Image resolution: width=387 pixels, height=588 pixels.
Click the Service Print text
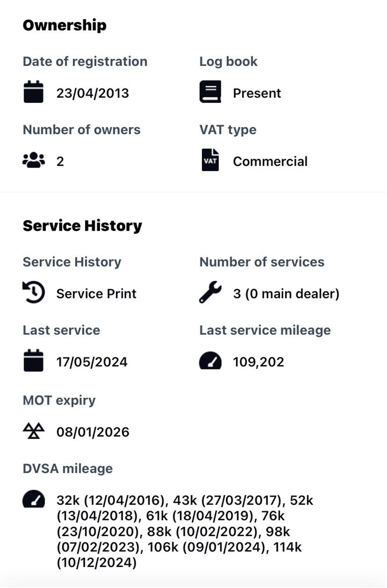tap(96, 293)
